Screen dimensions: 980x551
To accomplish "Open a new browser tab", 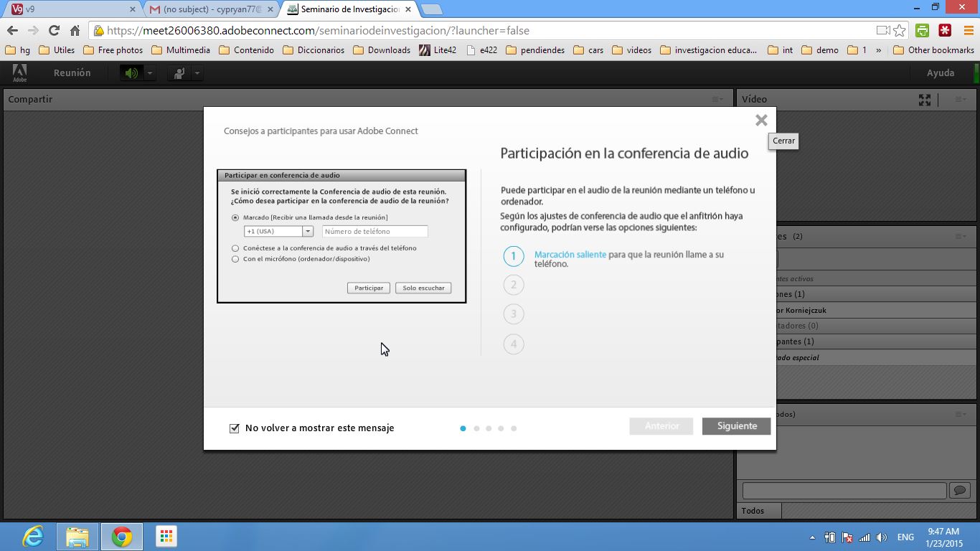I will click(431, 9).
